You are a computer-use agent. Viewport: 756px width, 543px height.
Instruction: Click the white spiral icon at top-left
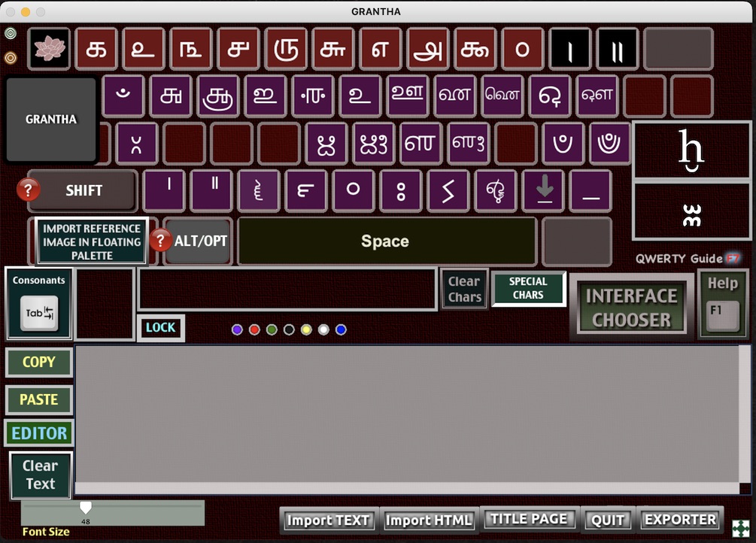(11, 33)
